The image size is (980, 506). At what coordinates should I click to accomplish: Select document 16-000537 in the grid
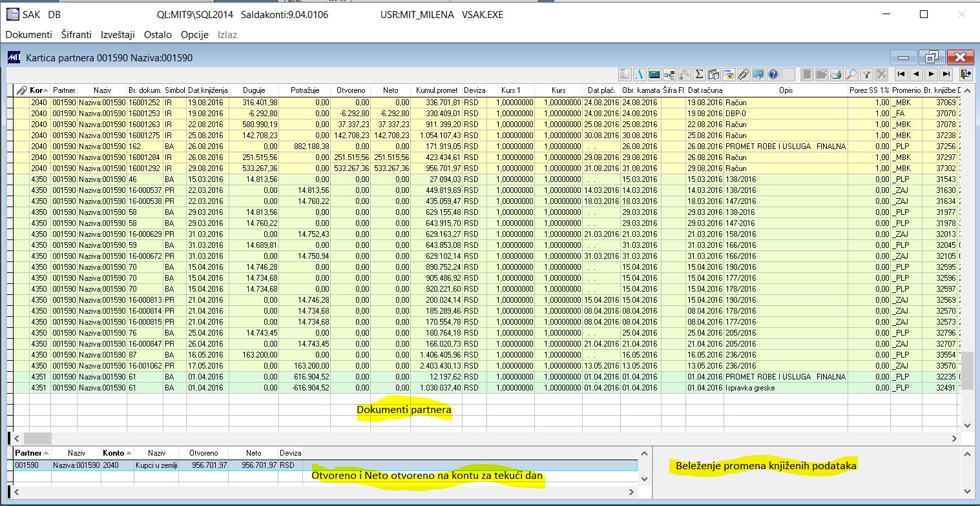tap(145, 190)
